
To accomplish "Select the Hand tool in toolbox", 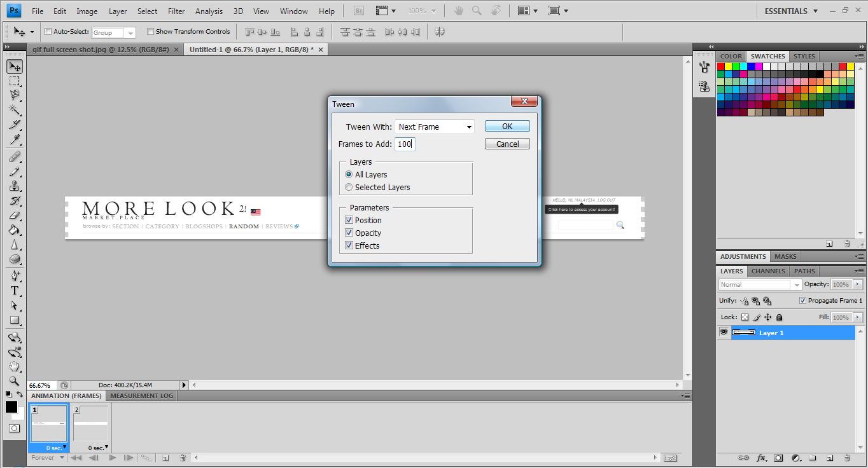I will click(x=15, y=367).
